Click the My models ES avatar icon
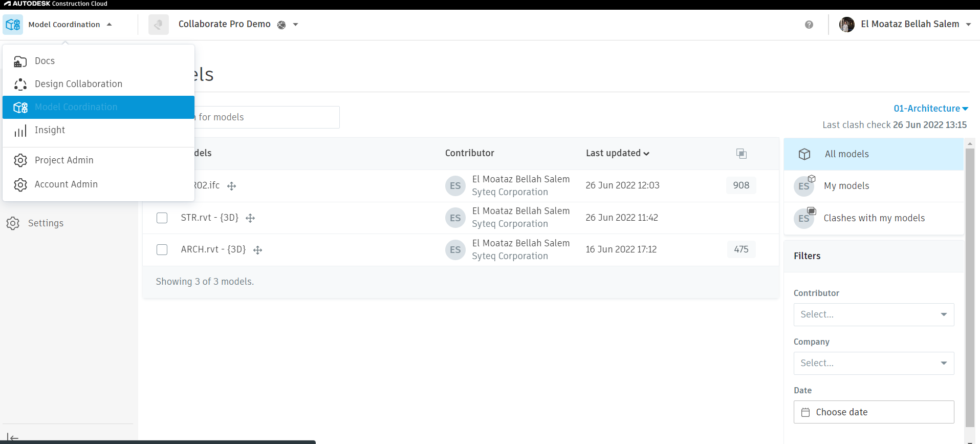Viewport: 980px width, 444px height. 804,186
